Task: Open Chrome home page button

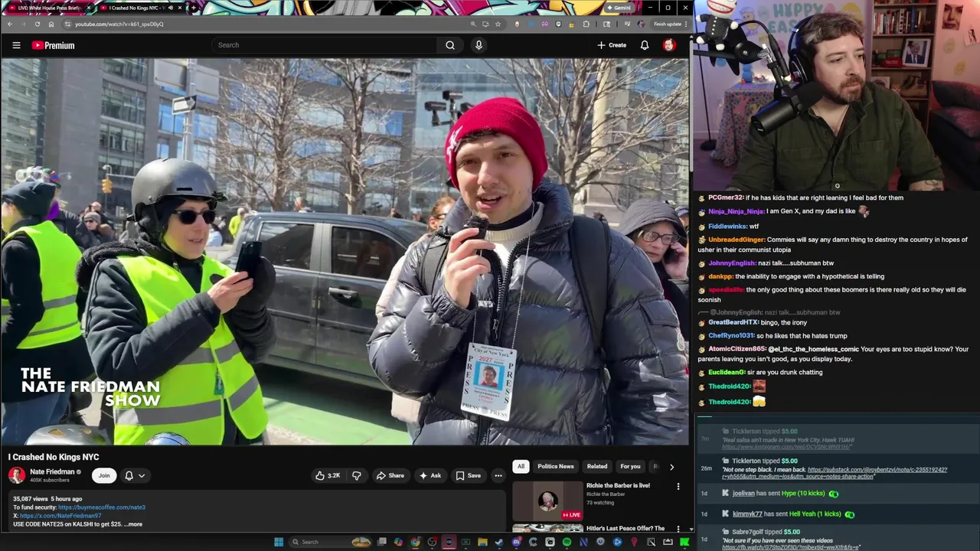Action: click(x=51, y=24)
